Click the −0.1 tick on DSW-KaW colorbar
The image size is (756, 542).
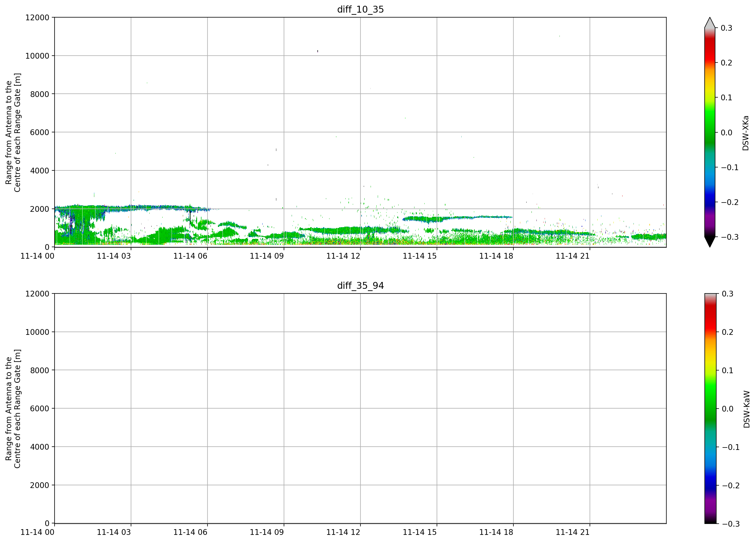[x=731, y=447]
